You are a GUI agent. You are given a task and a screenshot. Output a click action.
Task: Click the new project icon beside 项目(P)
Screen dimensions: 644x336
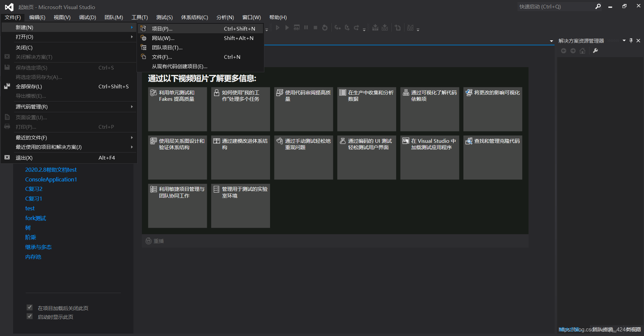click(x=143, y=29)
